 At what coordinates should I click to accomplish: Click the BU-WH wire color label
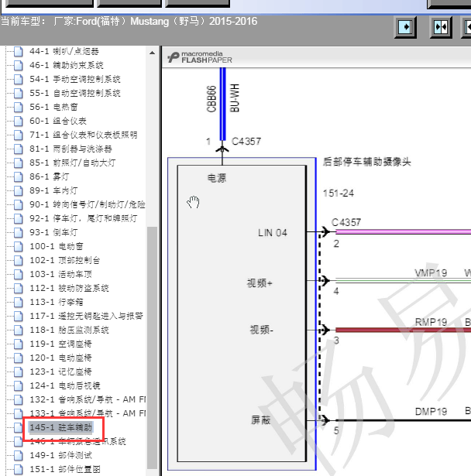pyautogui.click(x=235, y=98)
